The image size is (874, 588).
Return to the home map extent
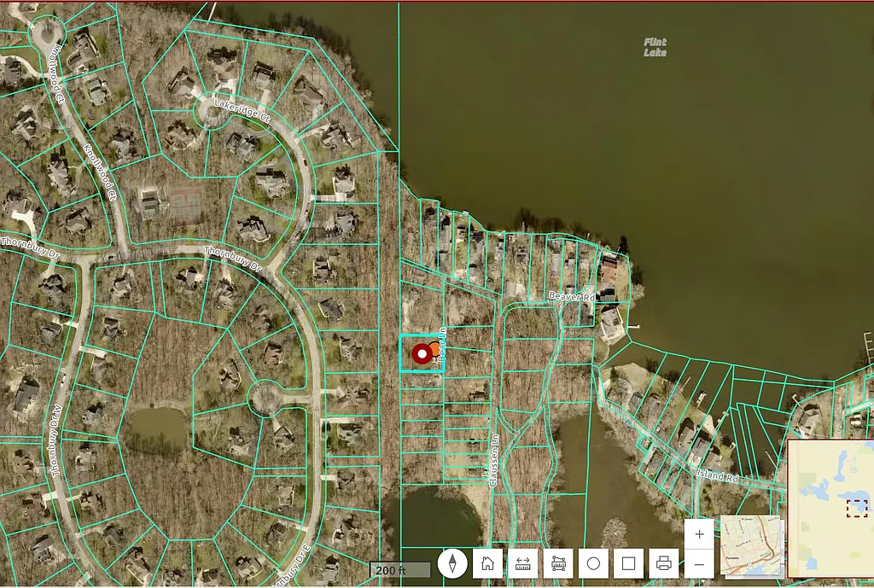487,563
